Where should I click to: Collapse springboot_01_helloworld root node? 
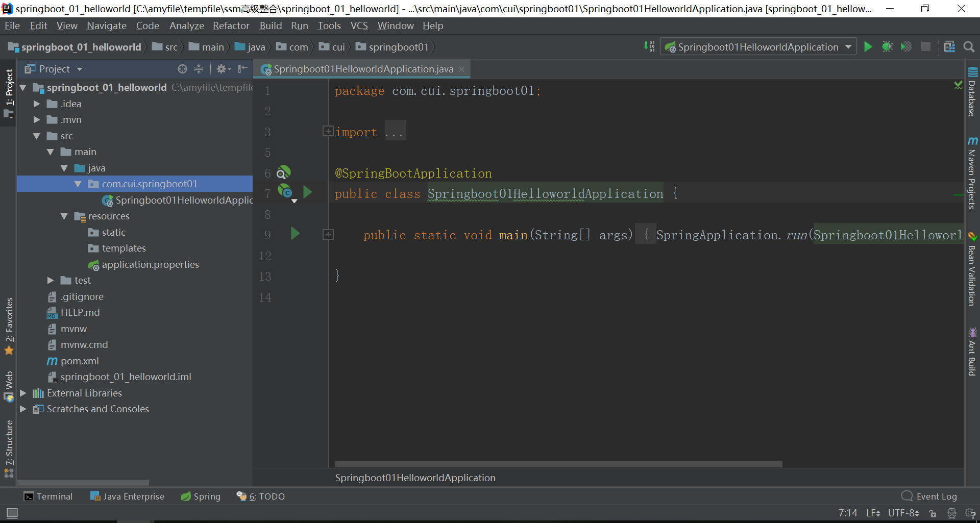(x=23, y=88)
